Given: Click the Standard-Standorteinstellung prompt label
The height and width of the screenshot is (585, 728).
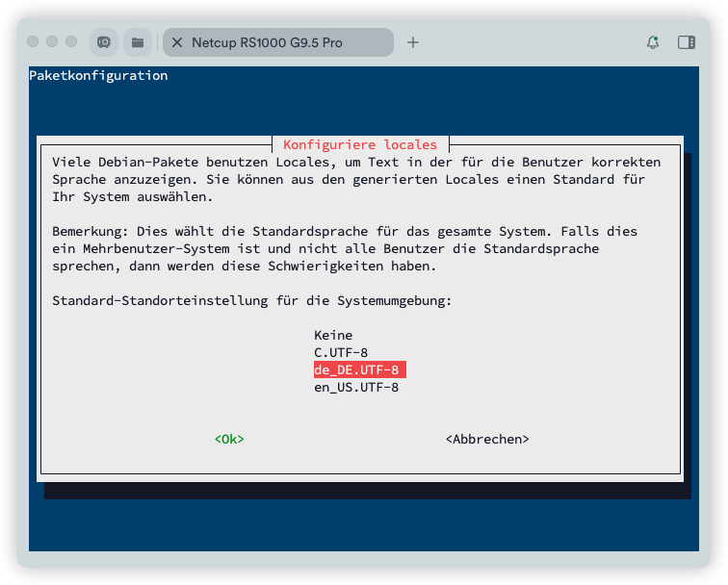Looking at the screenshot, I should coord(252,300).
